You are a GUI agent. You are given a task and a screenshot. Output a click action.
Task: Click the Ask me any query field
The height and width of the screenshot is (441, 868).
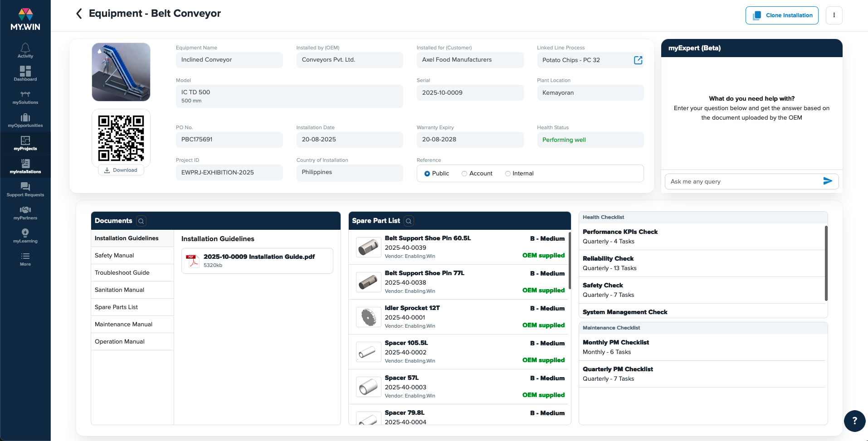pos(744,182)
